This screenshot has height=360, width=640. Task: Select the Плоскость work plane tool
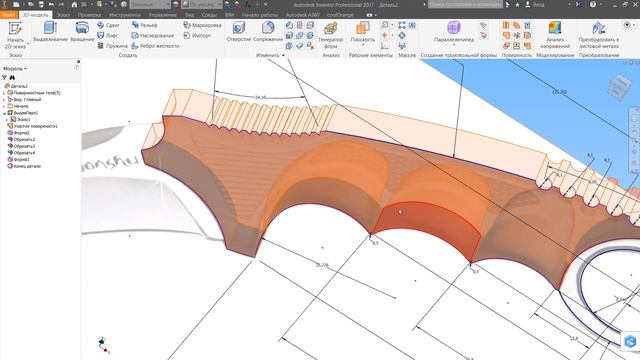(362, 33)
